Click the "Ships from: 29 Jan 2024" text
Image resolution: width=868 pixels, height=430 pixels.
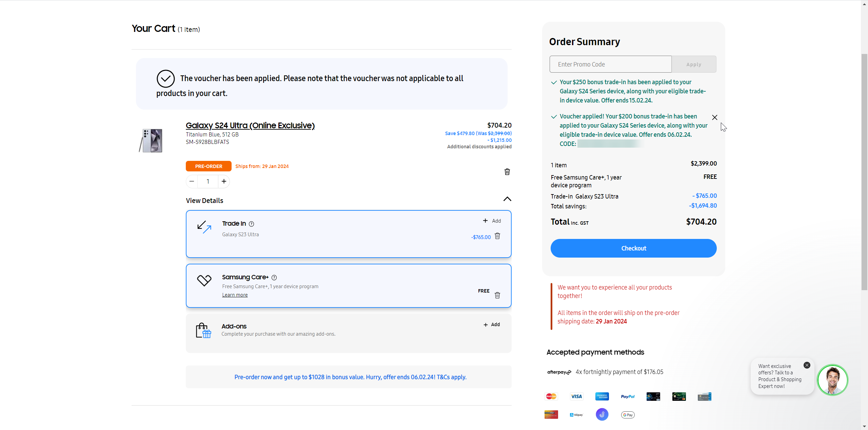[262, 166]
